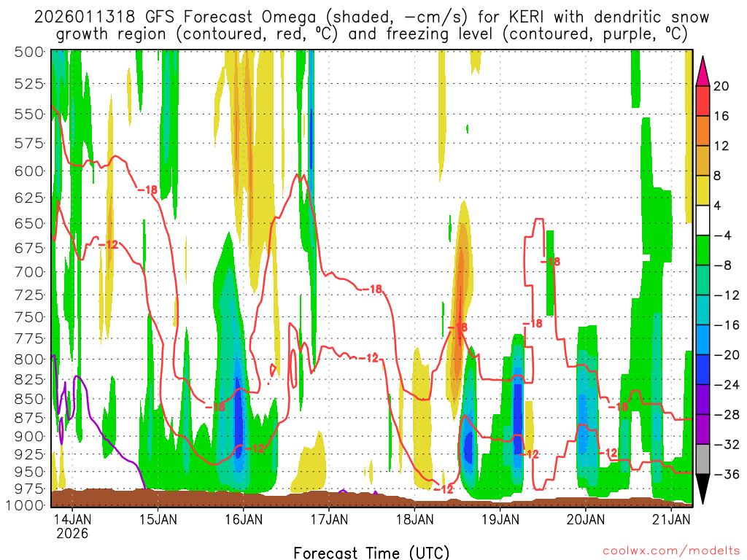Viewport: 747px width, 560px height.
Task: Click the 775 pressure level label
Action: pyautogui.click(x=29, y=338)
